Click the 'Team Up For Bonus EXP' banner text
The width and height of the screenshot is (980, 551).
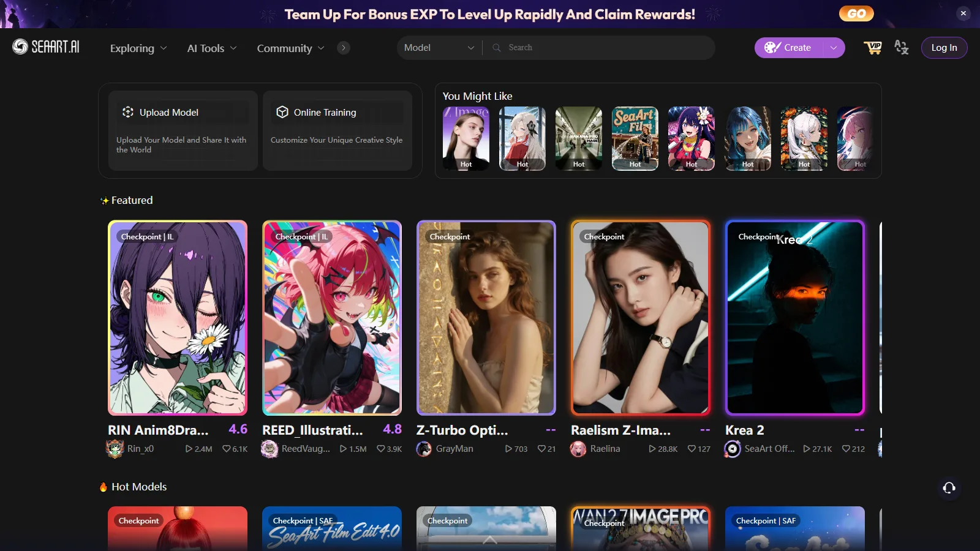[x=489, y=14]
